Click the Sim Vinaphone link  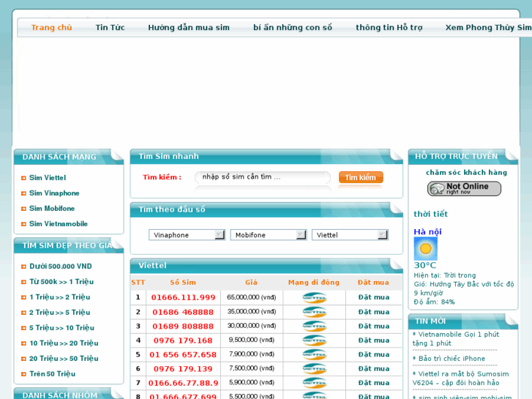click(54, 193)
